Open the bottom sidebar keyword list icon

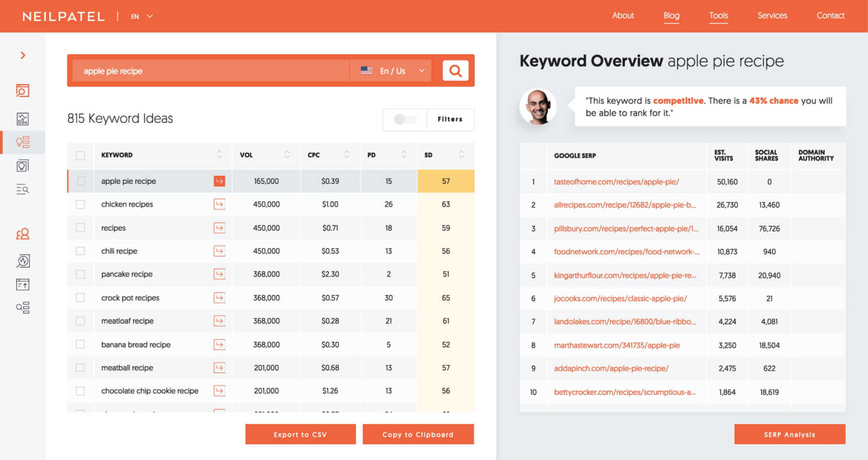23,308
